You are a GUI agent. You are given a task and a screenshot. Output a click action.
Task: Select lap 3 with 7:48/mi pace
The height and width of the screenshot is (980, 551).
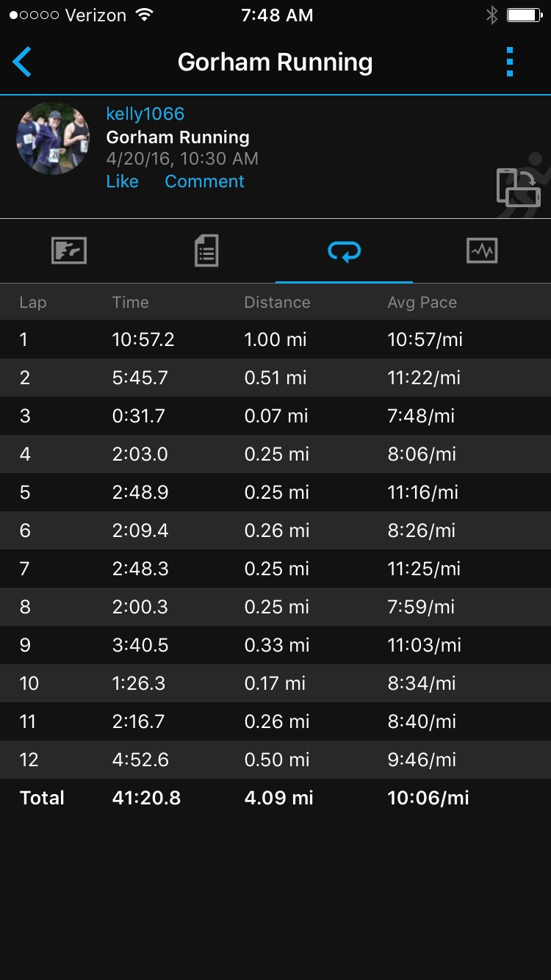click(275, 416)
